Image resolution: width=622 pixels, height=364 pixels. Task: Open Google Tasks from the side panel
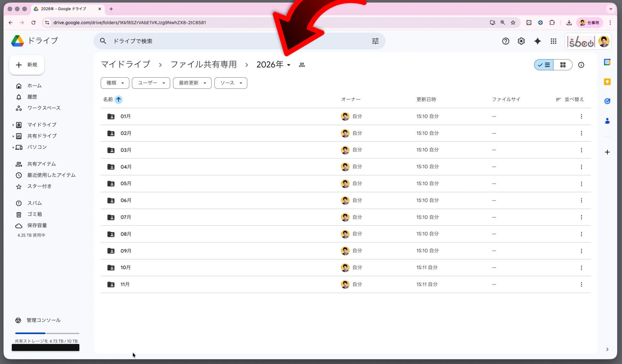607,101
